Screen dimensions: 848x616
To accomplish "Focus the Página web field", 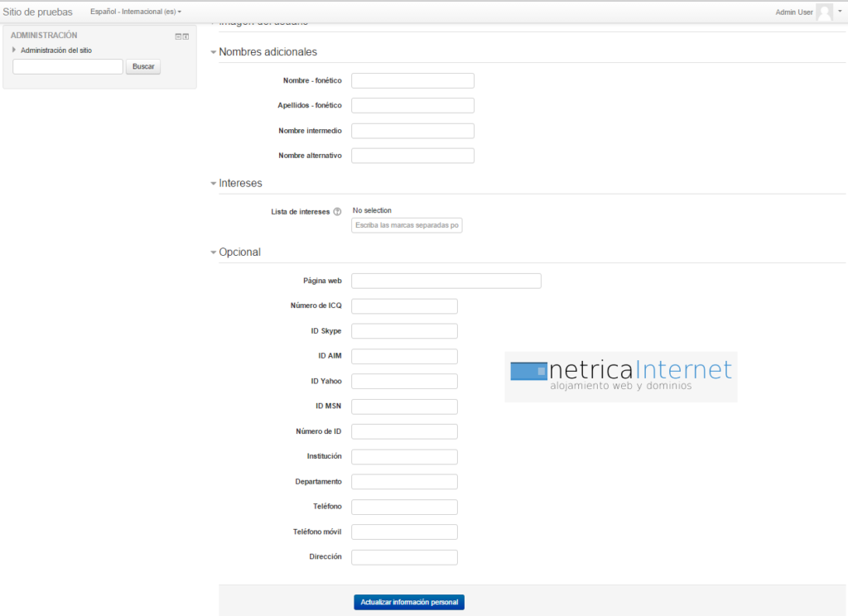I will click(446, 281).
